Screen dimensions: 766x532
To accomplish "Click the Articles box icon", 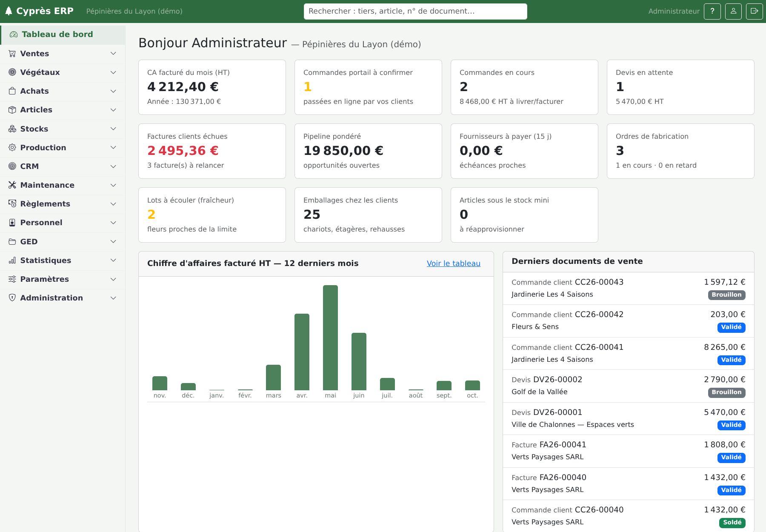I will 12,110.
